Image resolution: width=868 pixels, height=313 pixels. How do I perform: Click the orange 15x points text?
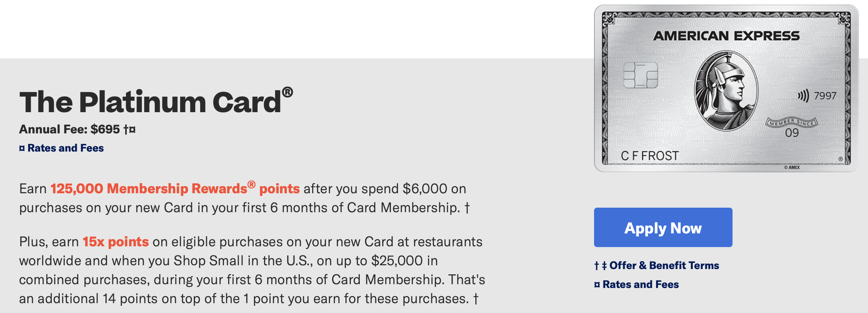pos(115,242)
